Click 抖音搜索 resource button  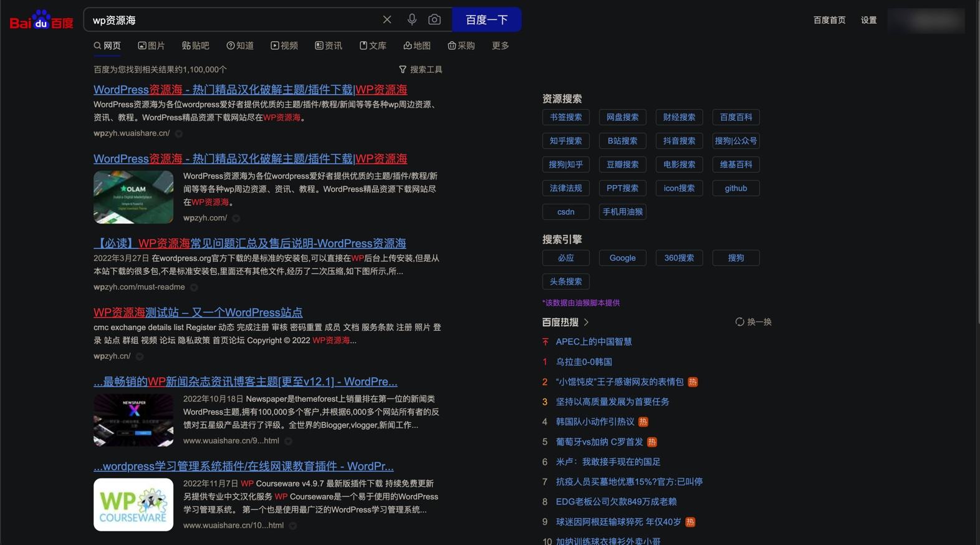[680, 141]
